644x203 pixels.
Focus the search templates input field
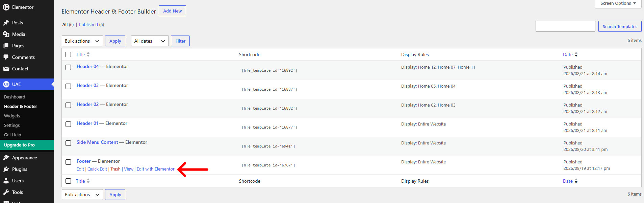565,26
